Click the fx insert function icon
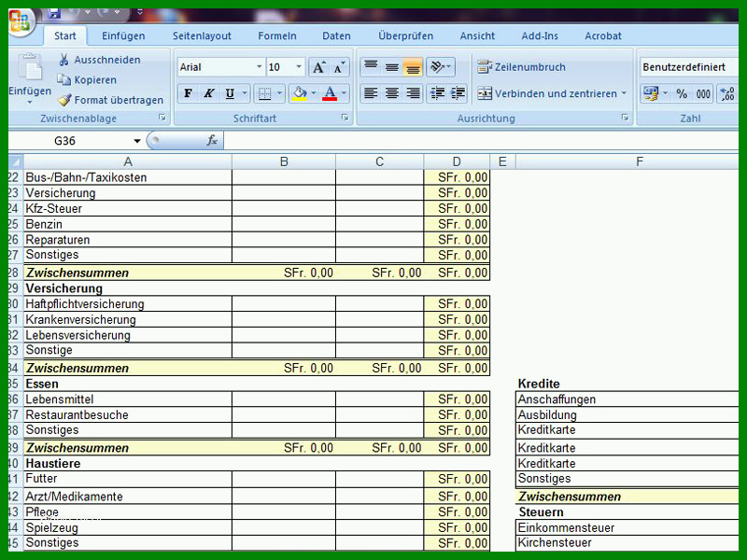 212,141
